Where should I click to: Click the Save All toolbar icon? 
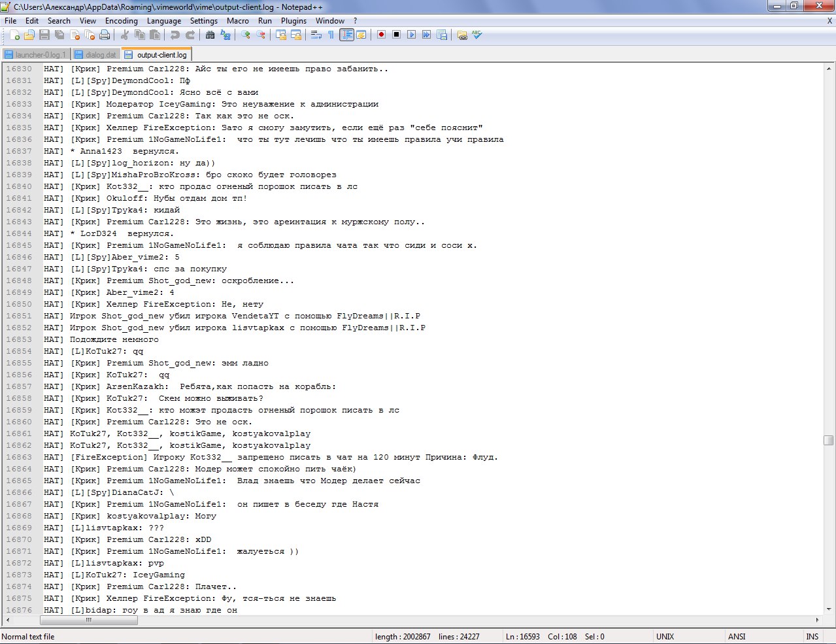pos(59,35)
